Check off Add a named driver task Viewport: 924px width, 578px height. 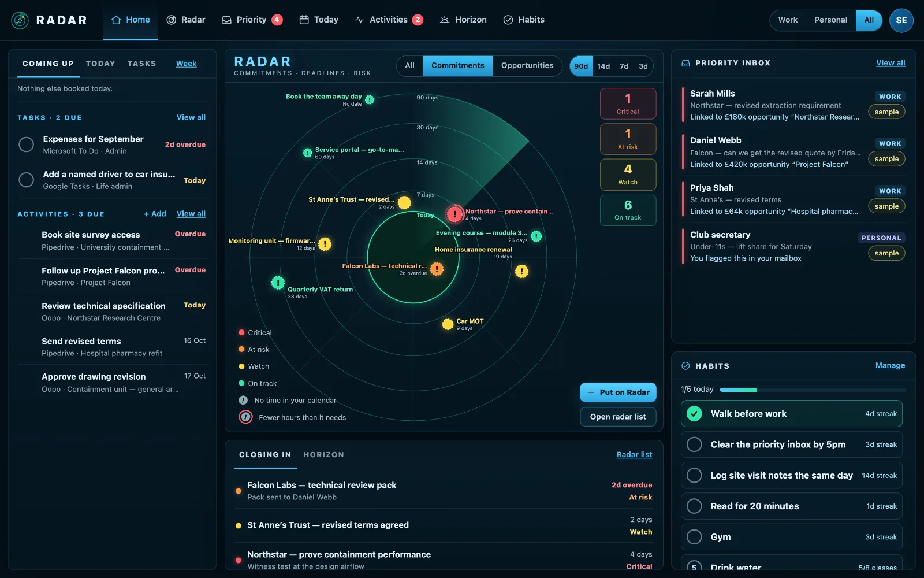(x=26, y=180)
